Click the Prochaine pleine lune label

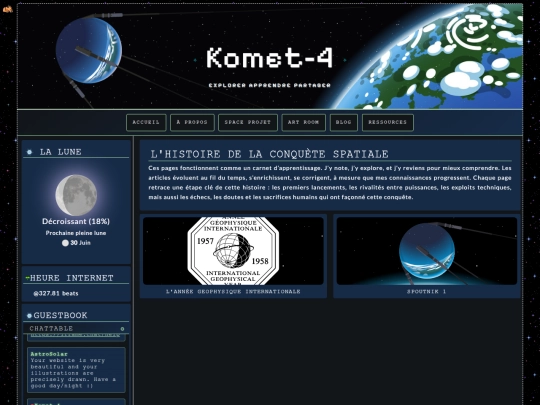tap(76, 233)
